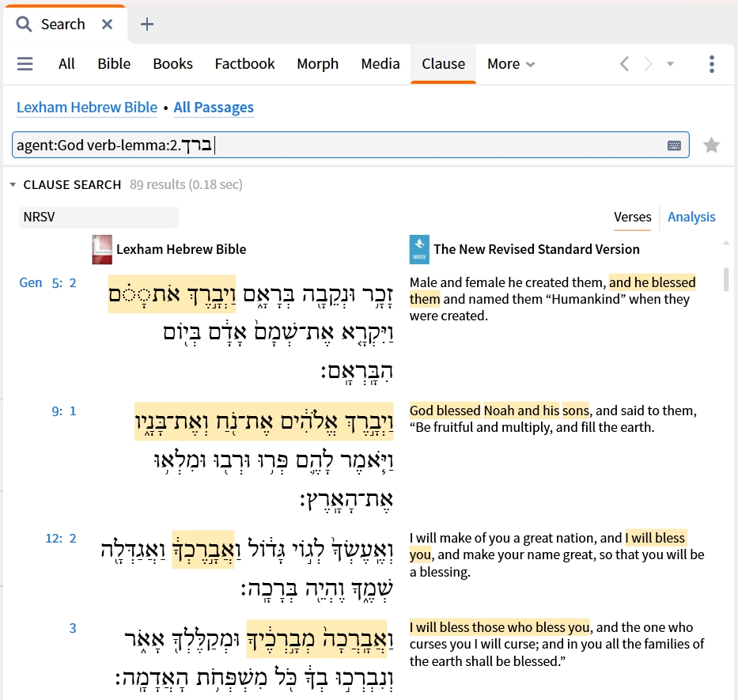
Task: Collapse the Clause Search results section
Action: point(13,184)
